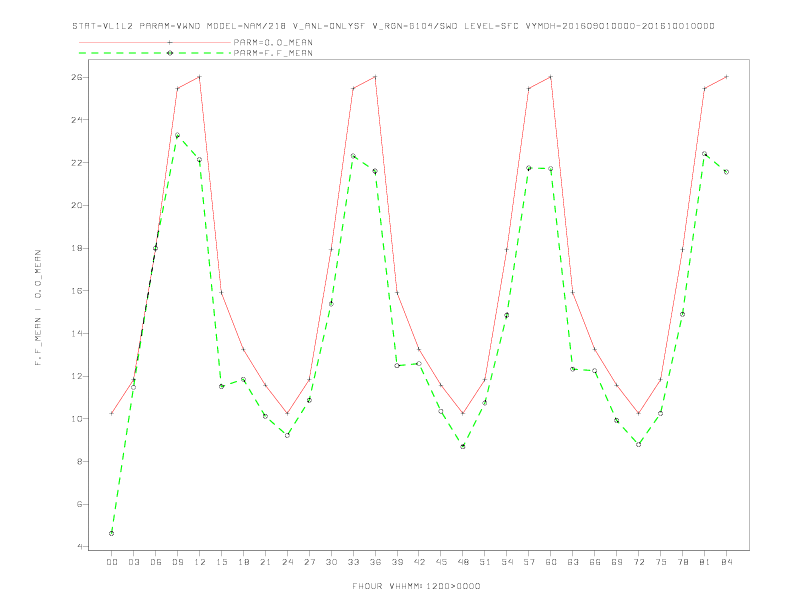Click x-axis tick label 09

[177, 562]
